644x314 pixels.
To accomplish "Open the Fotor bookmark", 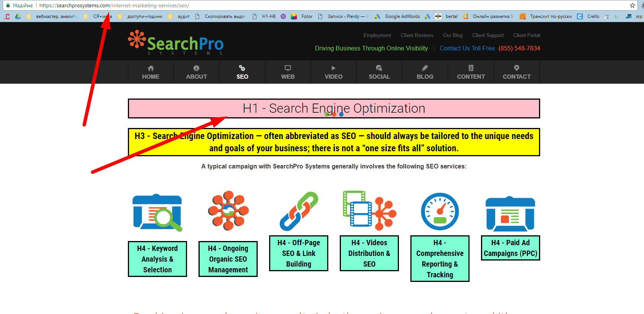I will [x=302, y=16].
